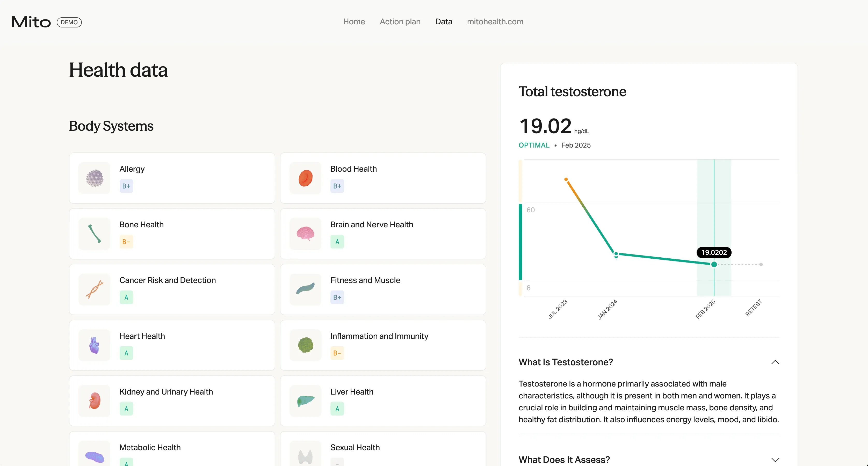Click the Inflammation and Immunity green icon
The width and height of the screenshot is (868, 466).
tap(305, 345)
